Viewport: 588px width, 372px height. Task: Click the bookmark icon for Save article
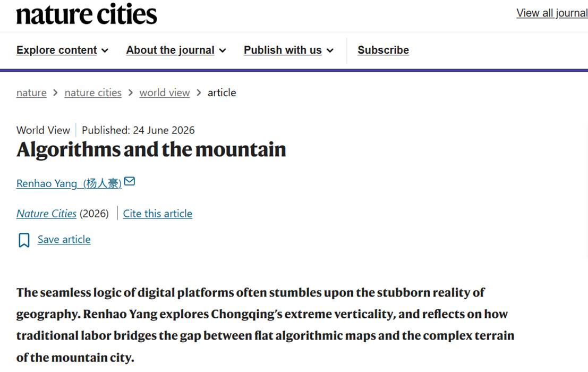pyautogui.click(x=24, y=240)
